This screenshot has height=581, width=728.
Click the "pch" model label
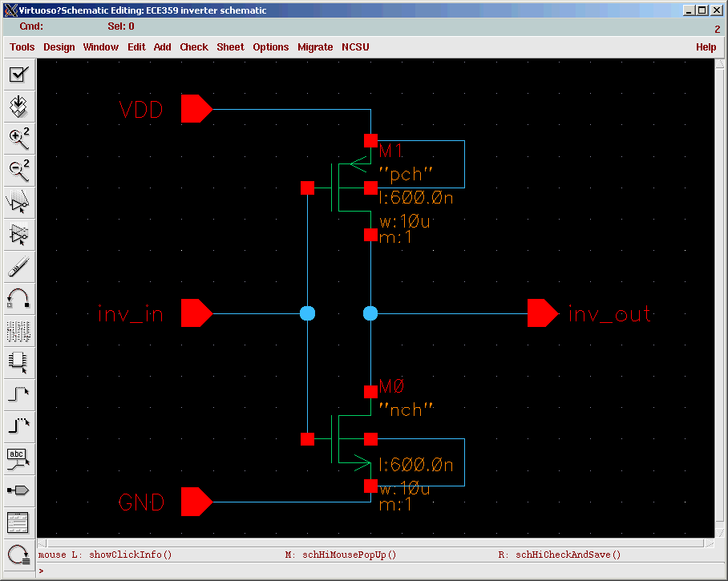[406, 175]
